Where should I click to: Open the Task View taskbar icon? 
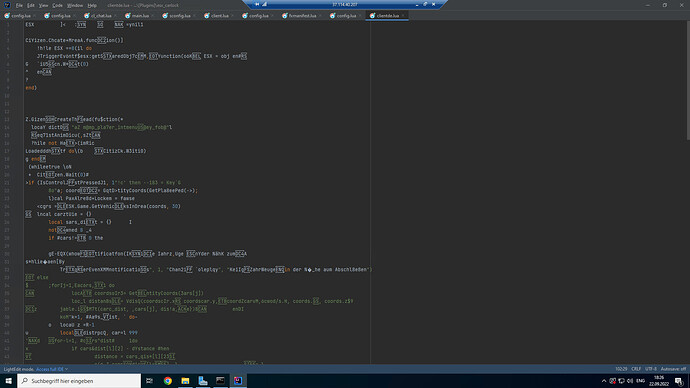[x=150, y=381]
